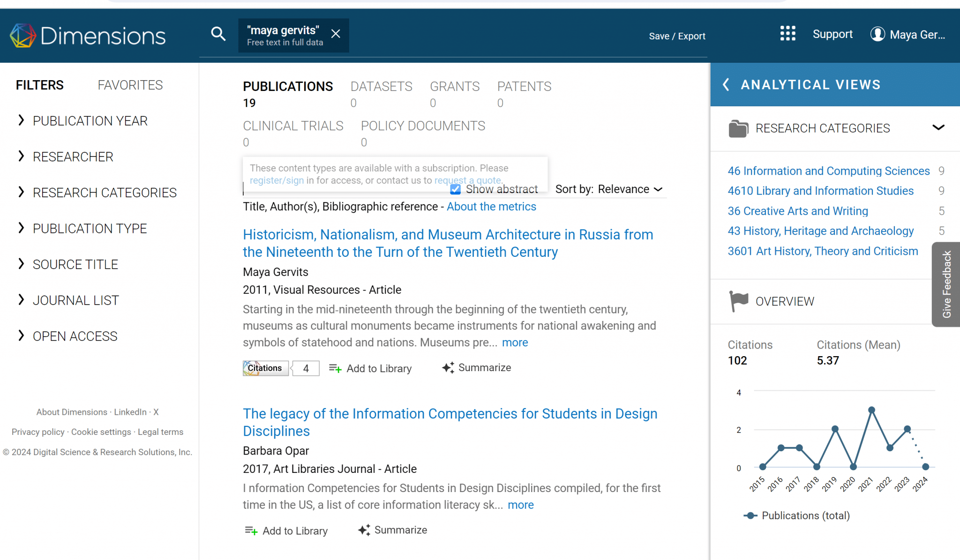Open the Cookie settings link
Viewport: 960px width, 560px height.
click(x=101, y=432)
